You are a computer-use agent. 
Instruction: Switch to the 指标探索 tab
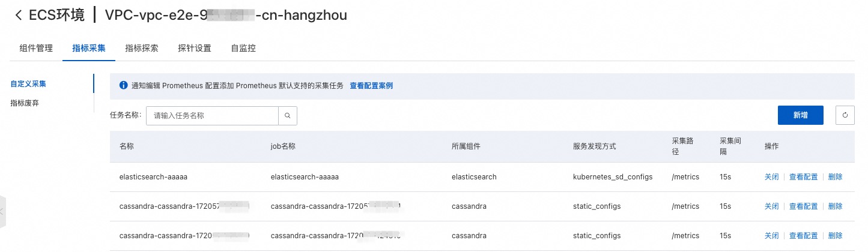click(142, 49)
